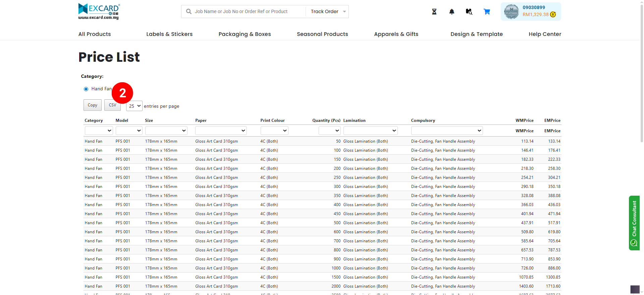
Task: Click the Platinum member avatar badge
Action: tap(511, 12)
